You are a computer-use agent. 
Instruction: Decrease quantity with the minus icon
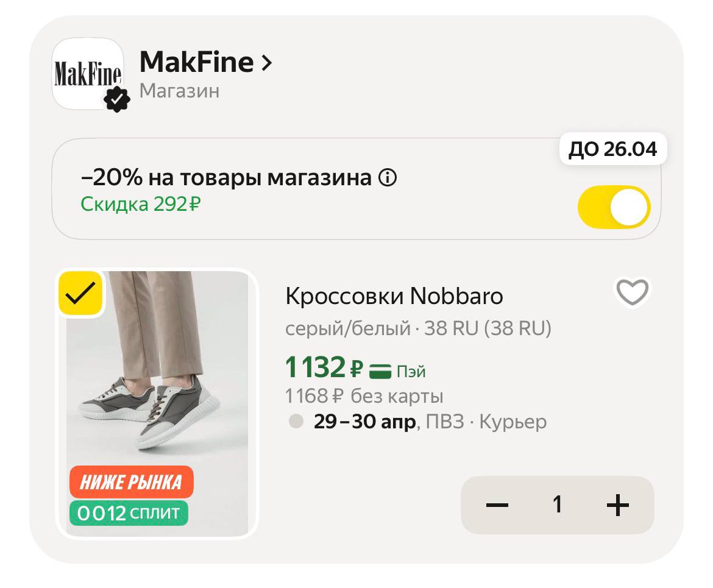tap(497, 505)
